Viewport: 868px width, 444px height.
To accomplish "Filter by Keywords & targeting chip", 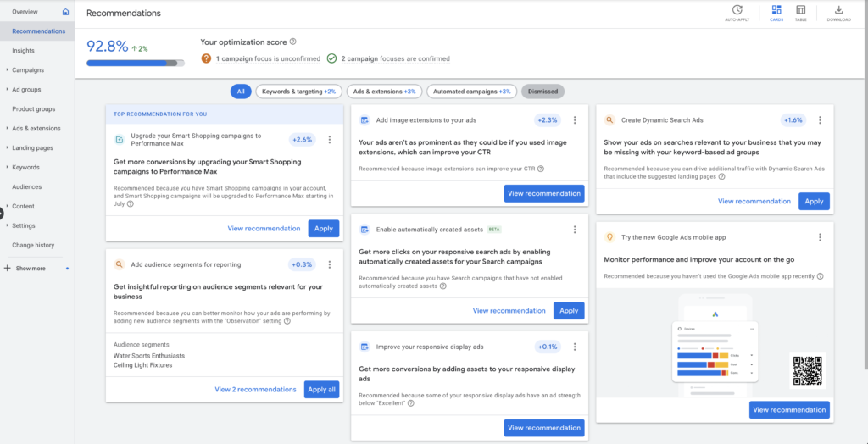I will pyautogui.click(x=299, y=92).
